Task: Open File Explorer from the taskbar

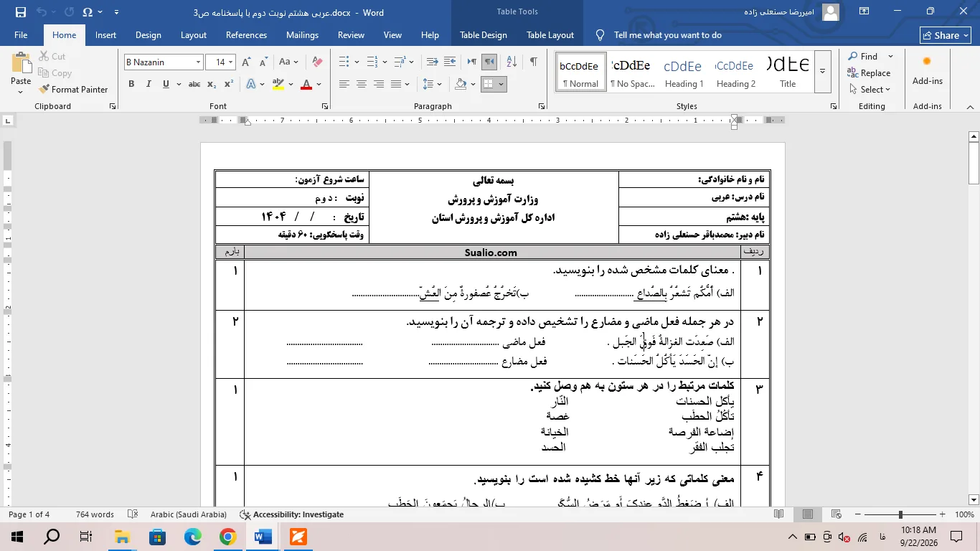Action: (122, 537)
